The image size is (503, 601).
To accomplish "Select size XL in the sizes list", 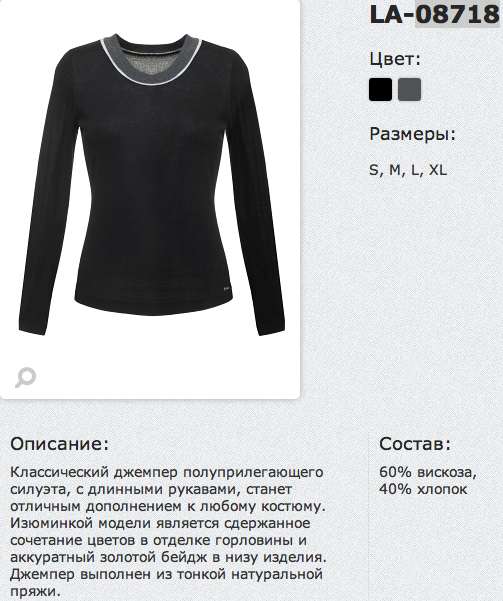I will click(x=438, y=170).
